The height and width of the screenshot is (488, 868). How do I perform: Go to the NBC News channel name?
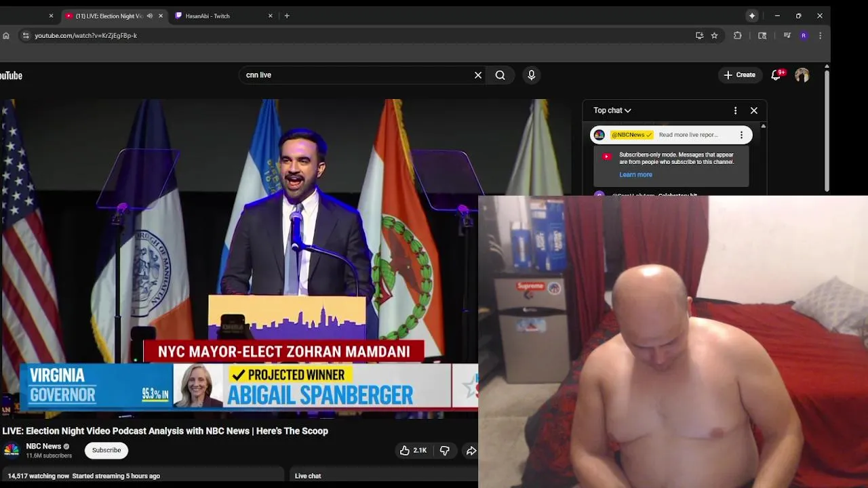coord(43,446)
